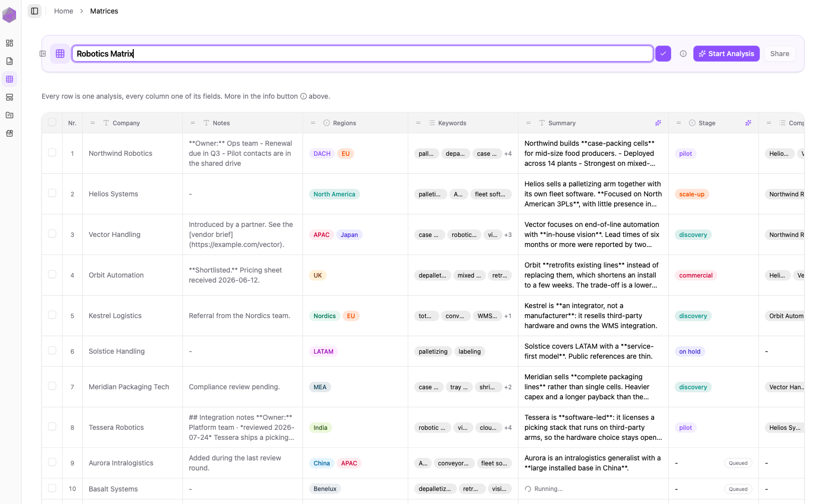This screenshot has height=504, width=821.
Task: Select the Orbit Automation row checkbox
Action: click(x=52, y=274)
